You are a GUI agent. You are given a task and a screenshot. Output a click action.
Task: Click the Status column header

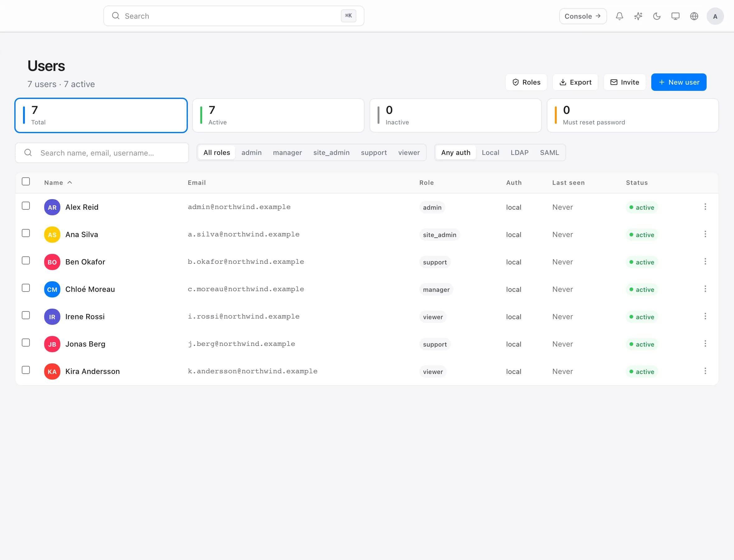[x=637, y=182]
